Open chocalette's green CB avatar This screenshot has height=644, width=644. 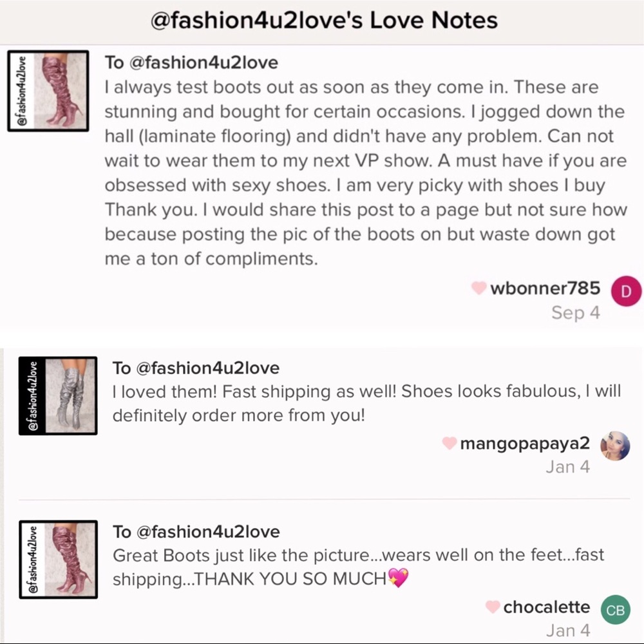click(x=615, y=609)
